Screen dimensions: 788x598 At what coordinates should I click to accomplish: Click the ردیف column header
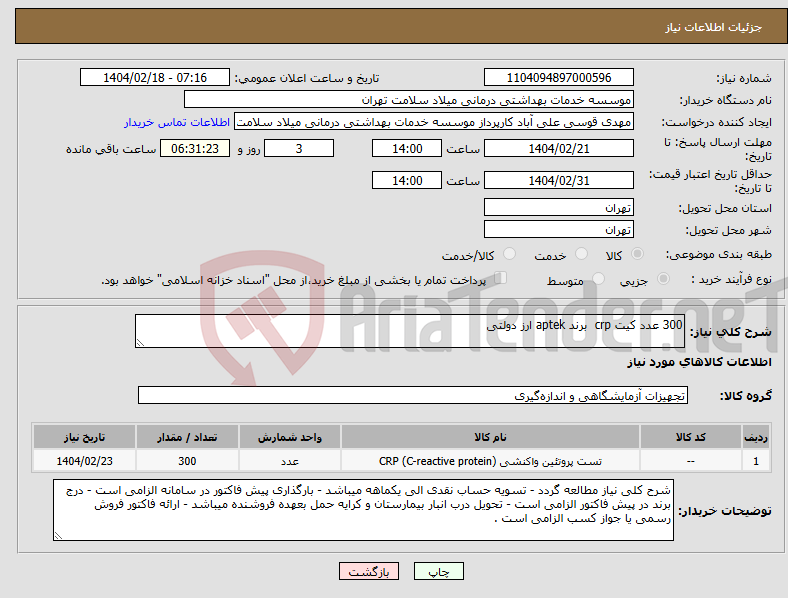[756, 437]
